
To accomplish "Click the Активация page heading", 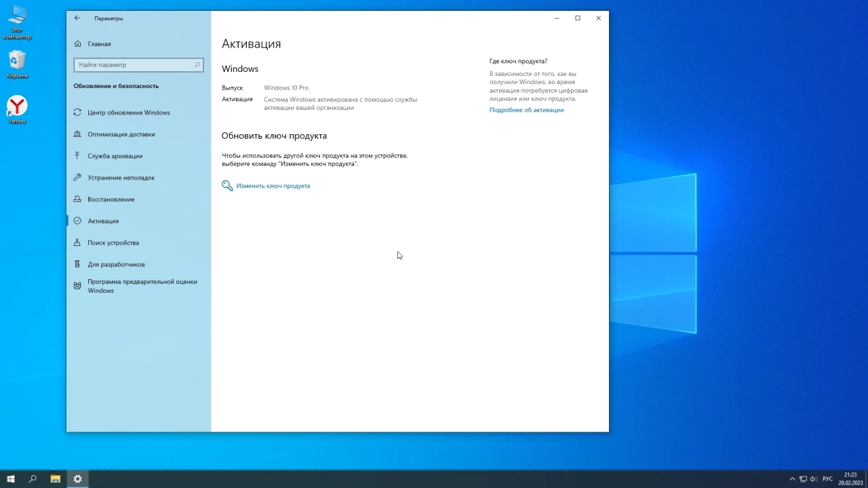I will click(251, 43).
